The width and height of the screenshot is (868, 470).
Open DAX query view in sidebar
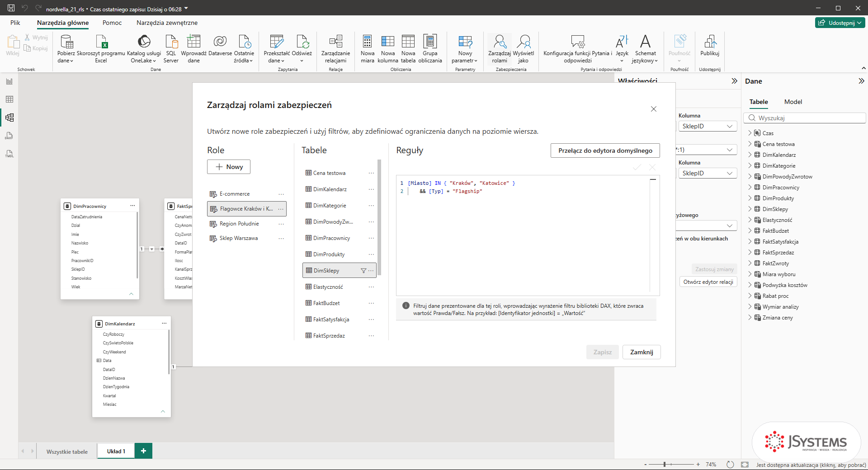(9, 136)
